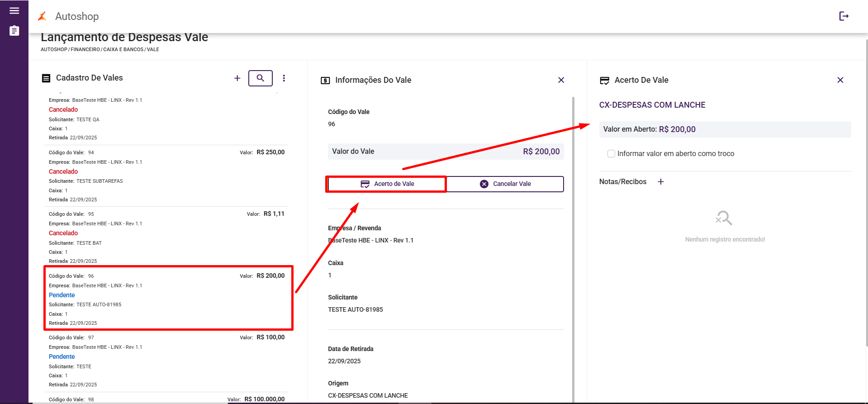Add a Notas/Recibos entry
The height and width of the screenshot is (404, 868).
coord(661,182)
